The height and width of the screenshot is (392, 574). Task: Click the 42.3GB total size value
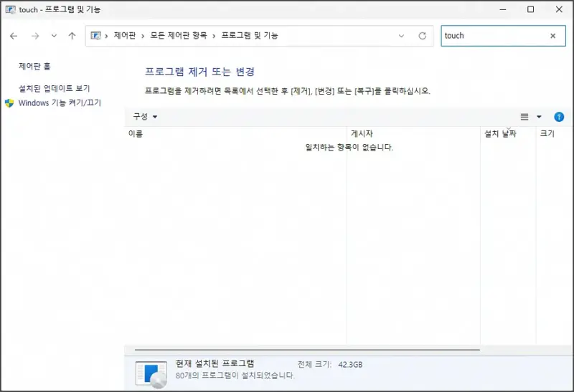(350, 365)
